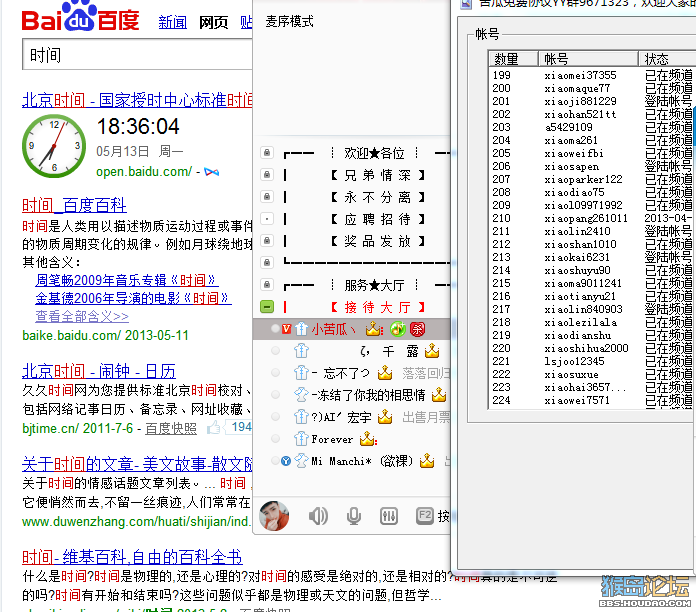Viewport: 696px width, 612px height.
Task: Open the 网页 tab on Baidu
Action: [x=214, y=22]
